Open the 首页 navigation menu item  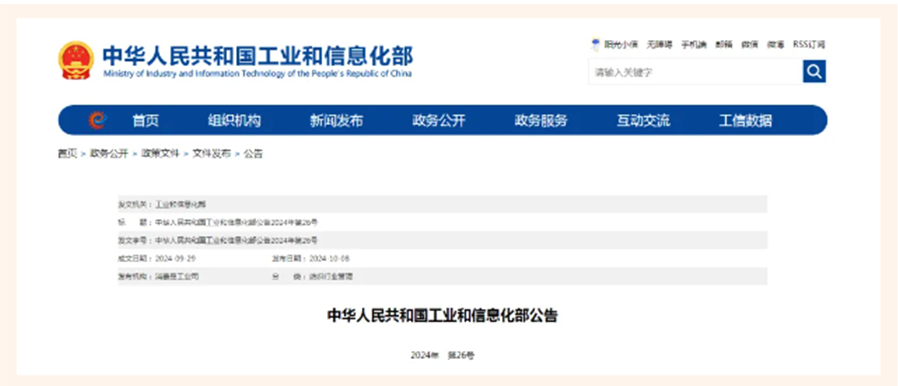click(145, 120)
